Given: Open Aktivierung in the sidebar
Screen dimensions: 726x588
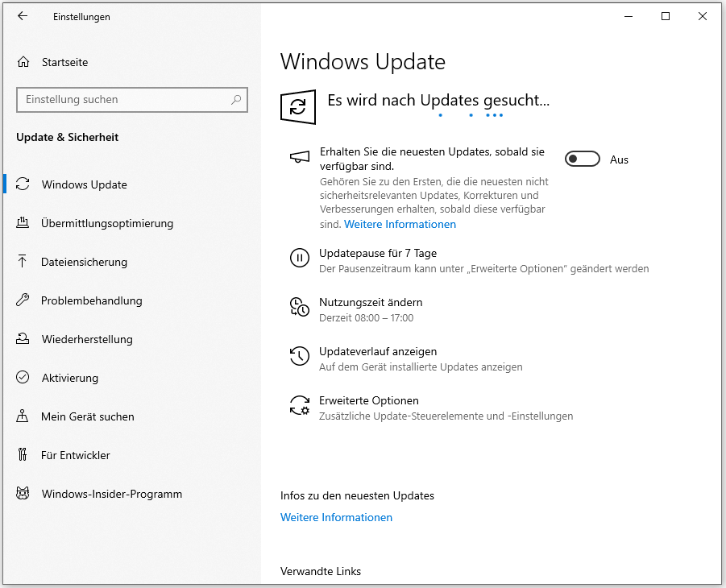Looking at the screenshot, I should (x=70, y=378).
